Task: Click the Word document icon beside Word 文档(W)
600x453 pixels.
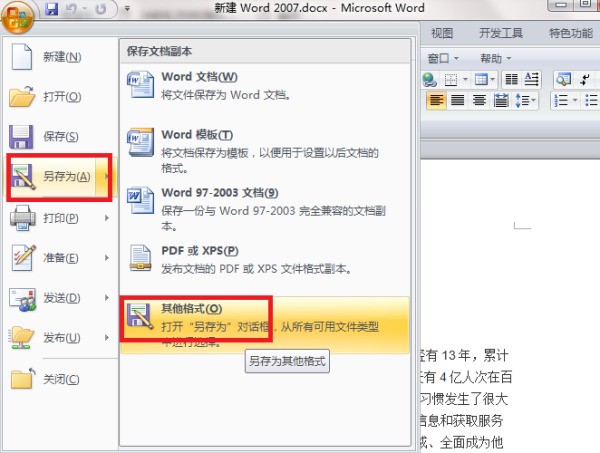Action: pos(140,85)
